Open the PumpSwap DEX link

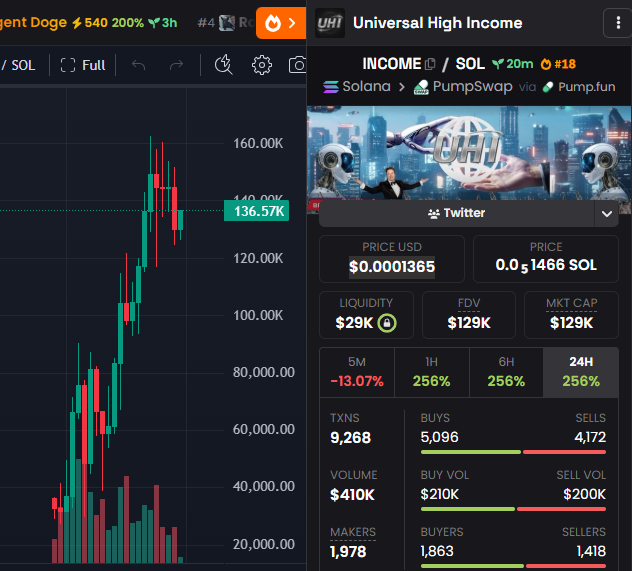(x=463, y=86)
